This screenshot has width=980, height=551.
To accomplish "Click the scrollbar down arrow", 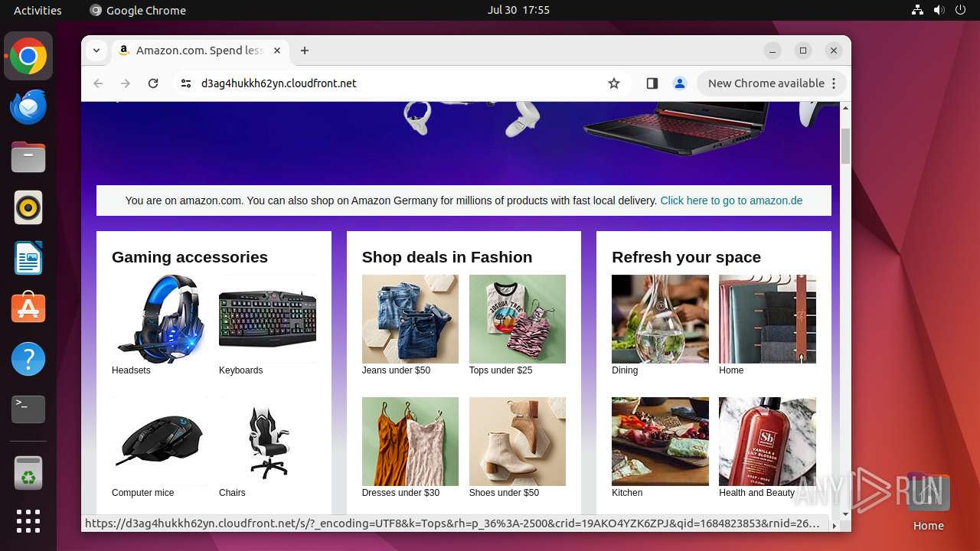I will pos(845,514).
